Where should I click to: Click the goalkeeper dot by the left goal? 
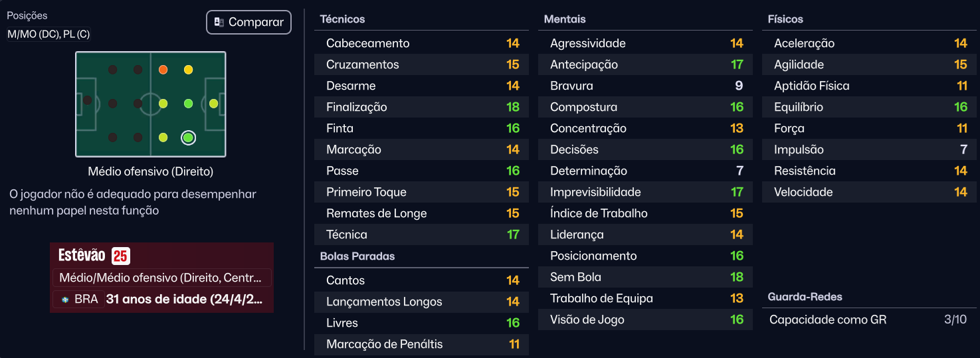[87, 100]
